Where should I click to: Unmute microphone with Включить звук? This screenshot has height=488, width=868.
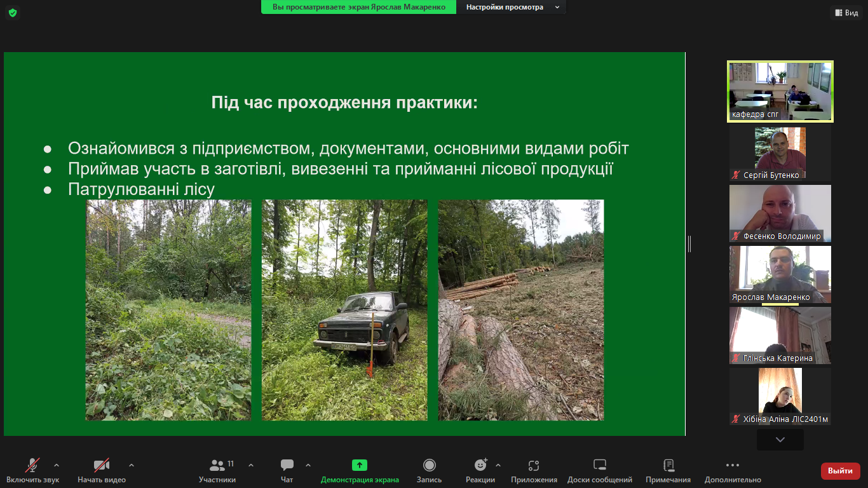32,470
